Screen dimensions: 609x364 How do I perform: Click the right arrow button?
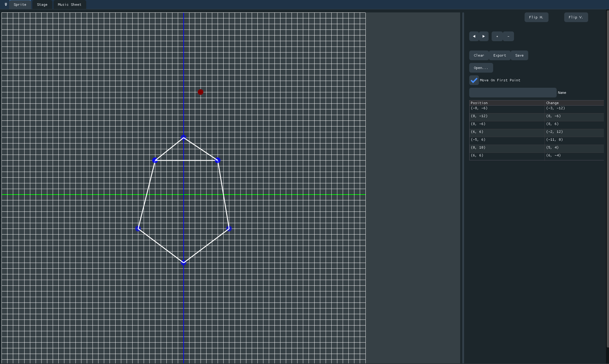tap(483, 36)
